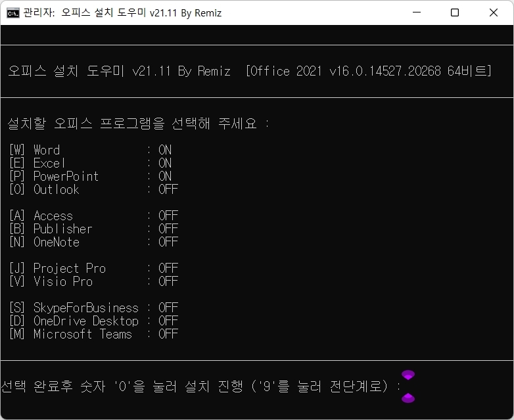This screenshot has width=514, height=420.
Task: Click the OFF status next to Visio Pro
Action: [168, 281]
